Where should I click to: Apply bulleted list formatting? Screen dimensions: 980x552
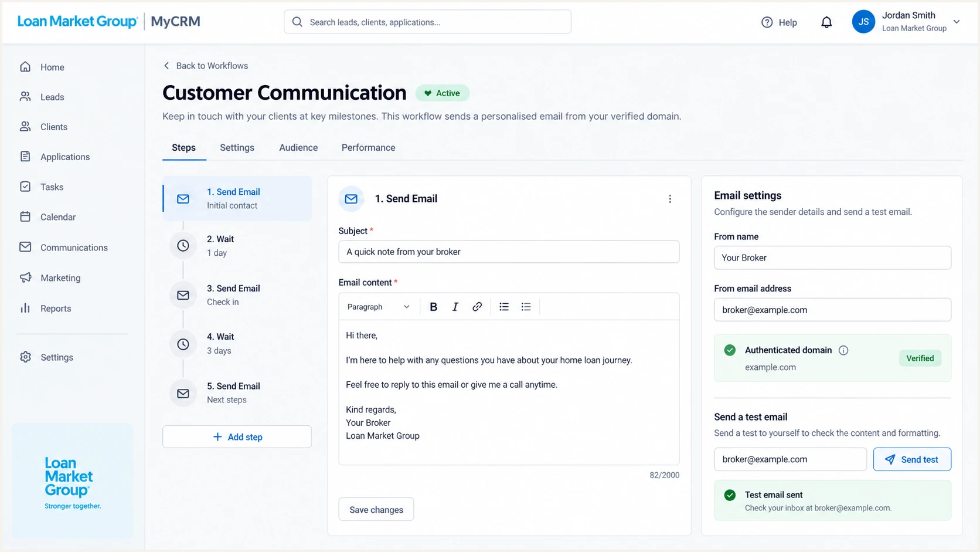pyautogui.click(x=504, y=307)
